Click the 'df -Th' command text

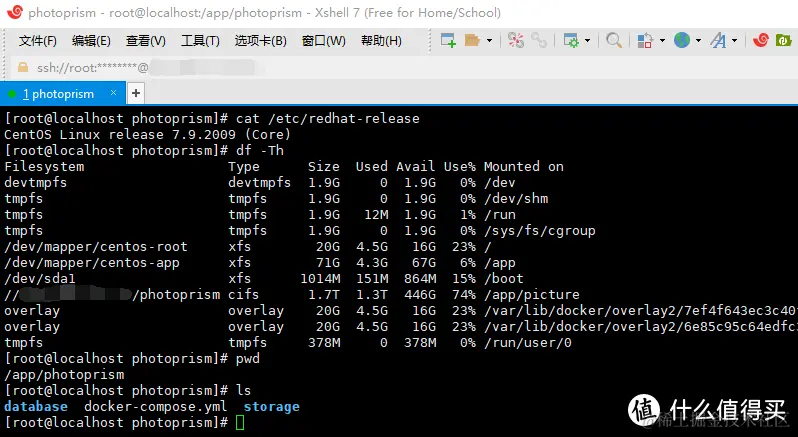[260, 151]
